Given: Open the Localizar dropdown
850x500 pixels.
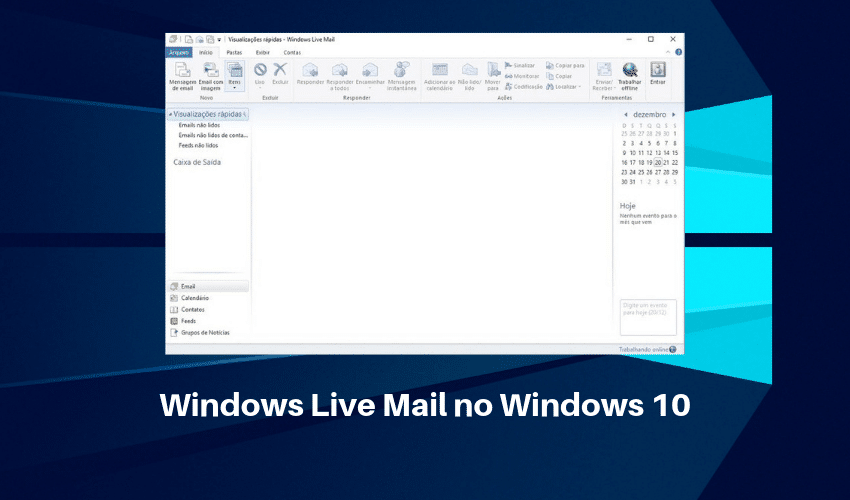Looking at the screenshot, I should coord(564,87).
